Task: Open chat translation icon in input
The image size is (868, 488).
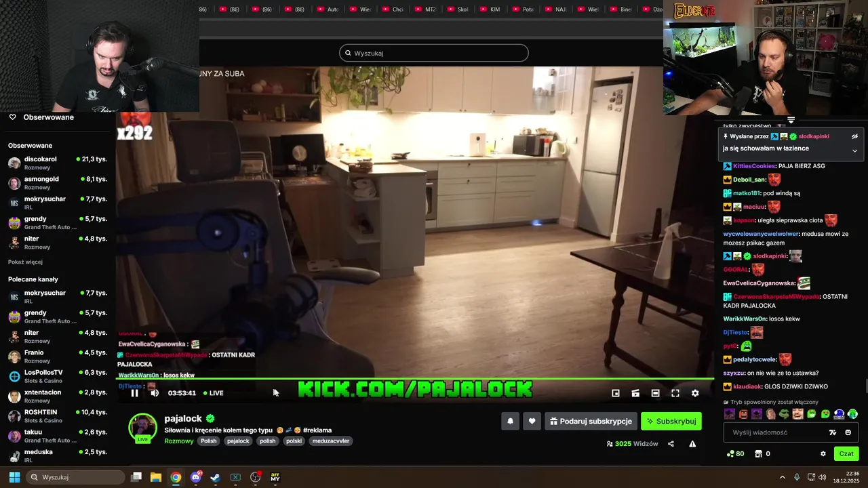Action: 833,432
